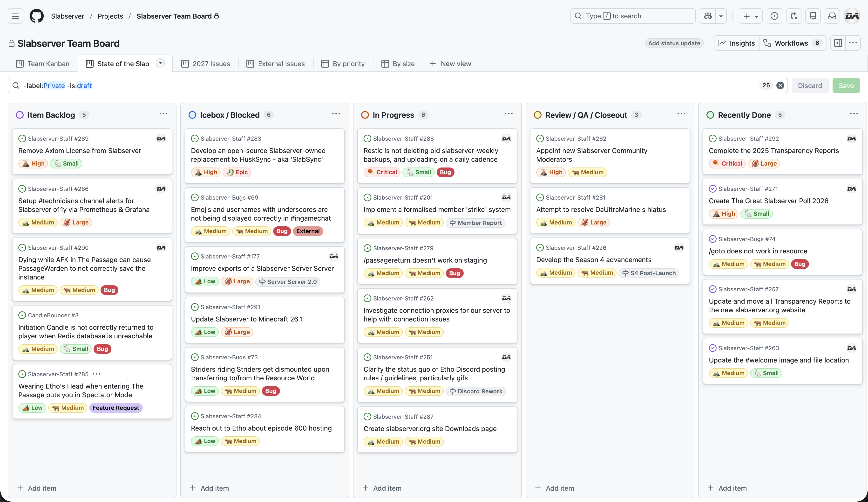Viewport: 868px width, 502px height.
Task: Open the hamburger navigation menu
Action: click(15, 16)
